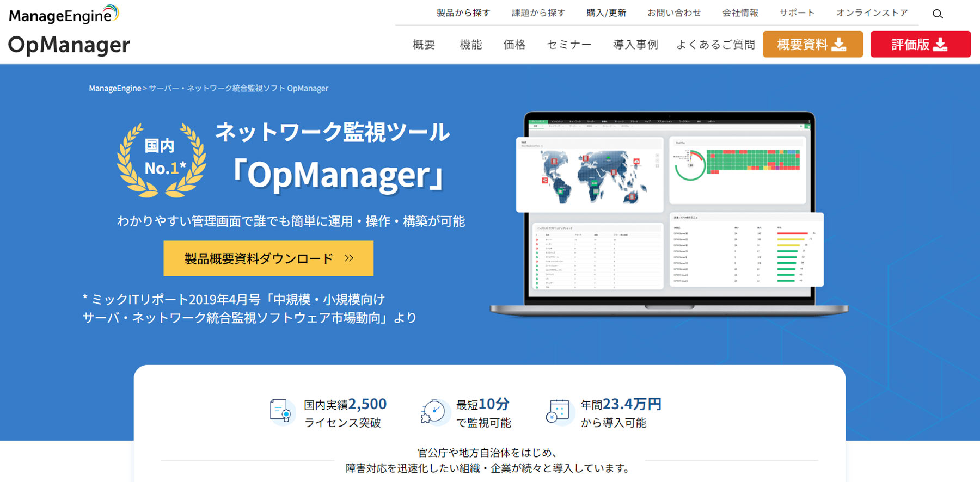980x482 pixels.
Task: Open 課題から探す menu
Action: 538,13
